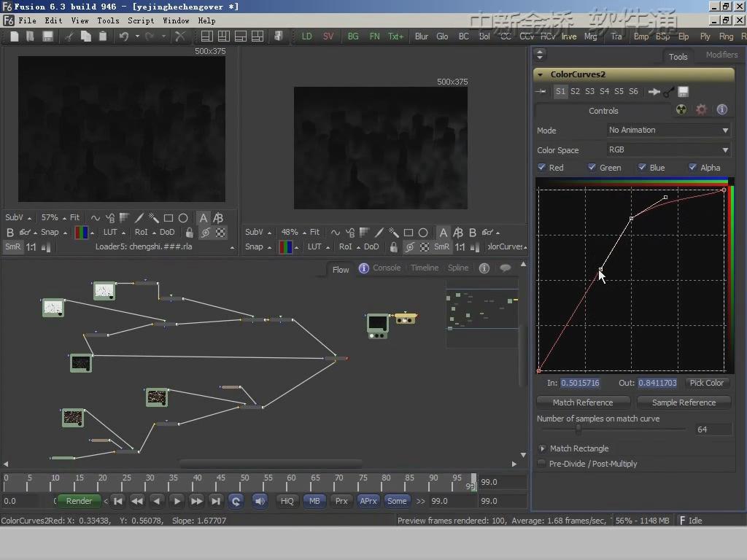The width and height of the screenshot is (747, 560).
Task: Add a Merge with the Mrg tool
Action: click(590, 36)
